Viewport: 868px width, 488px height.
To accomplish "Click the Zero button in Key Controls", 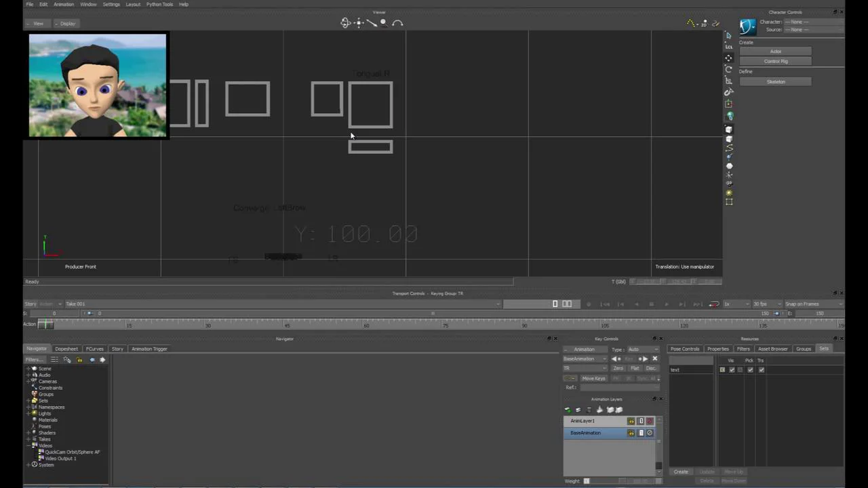I will coord(618,368).
